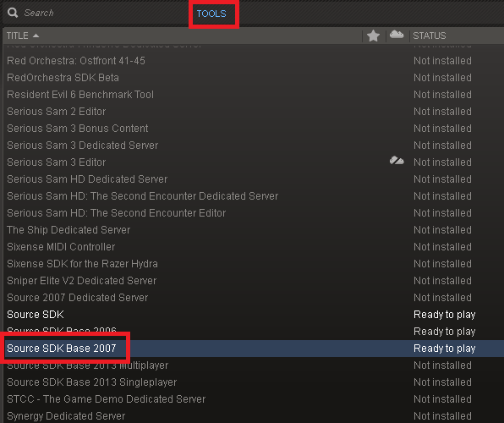Sort by the TITLE column header

(18, 36)
